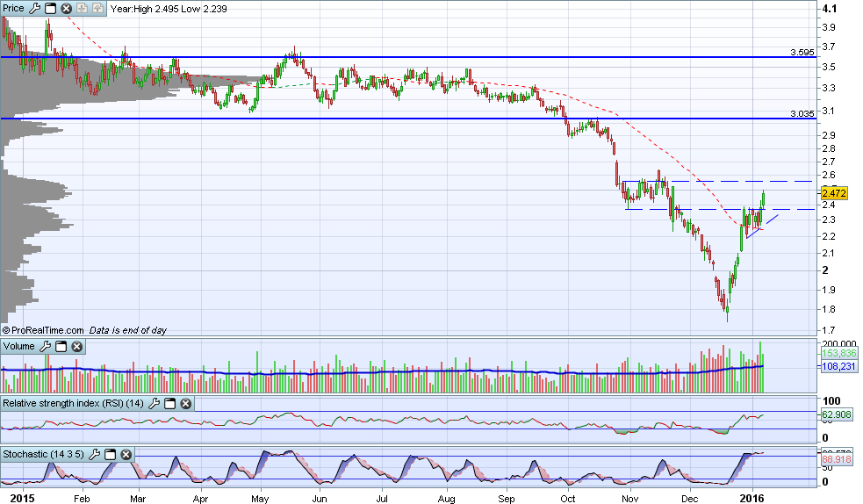863x504 pixels.
Task: Remove the Relative strength index panel
Action: (x=186, y=403)
